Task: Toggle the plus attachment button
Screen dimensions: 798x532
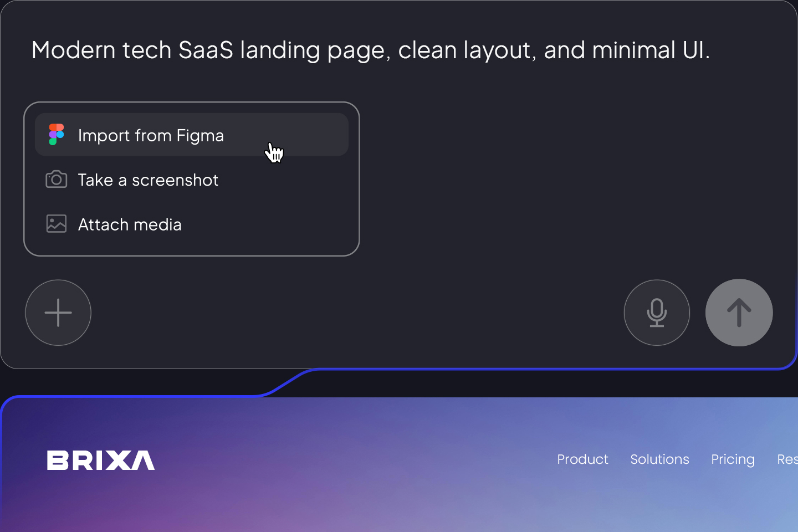Action: coord(58,313)
